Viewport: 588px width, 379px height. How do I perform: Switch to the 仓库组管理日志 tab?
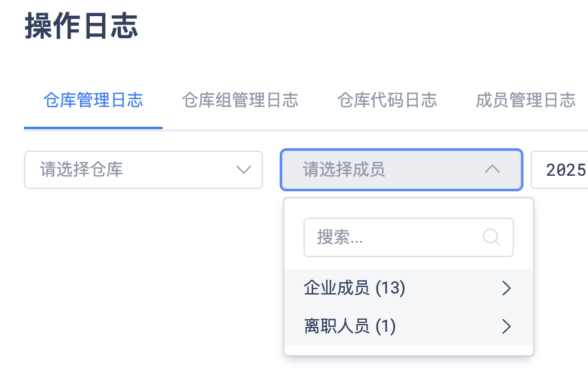pyautogui.click(x=240, y=100)
